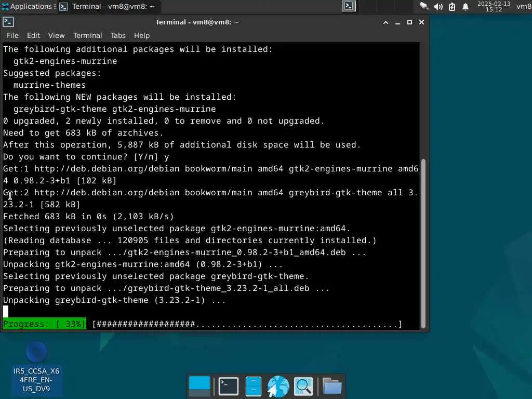Click the terminal vertical scrollbar
This screenshot has width=532, height=399.
(x=423, y=243)
